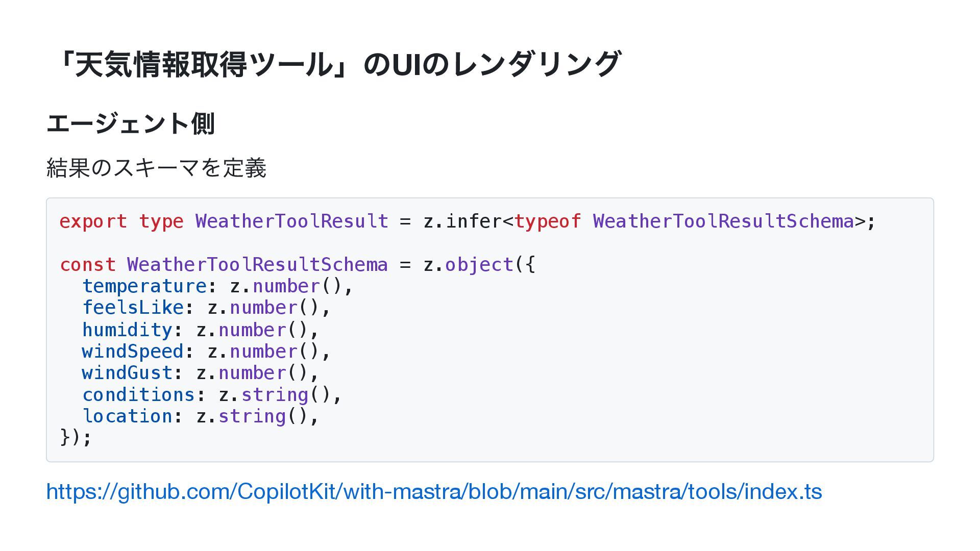
Task: Click the 結果のスキーマを定義 text
Action: coord(156,167)
